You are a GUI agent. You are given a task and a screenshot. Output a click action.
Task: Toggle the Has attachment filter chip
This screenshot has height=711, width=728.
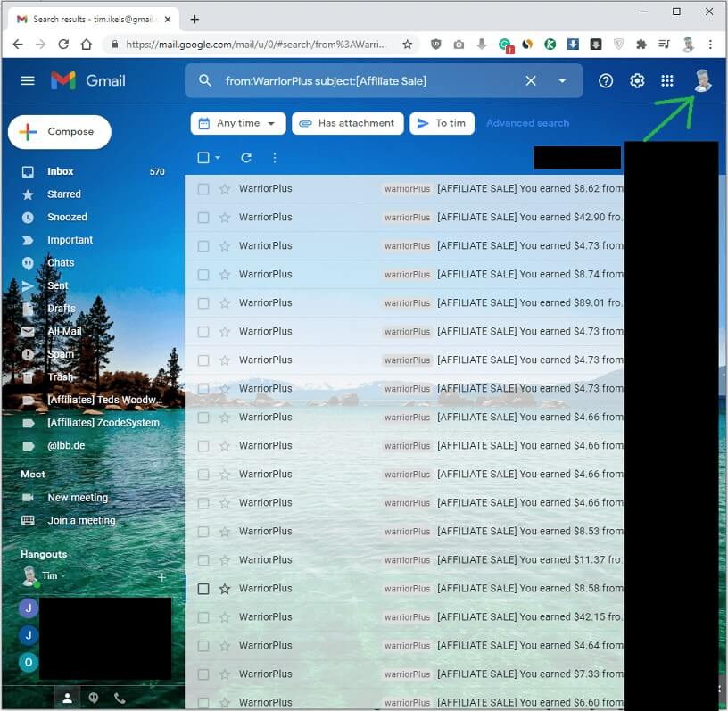(x=347, y=123)
